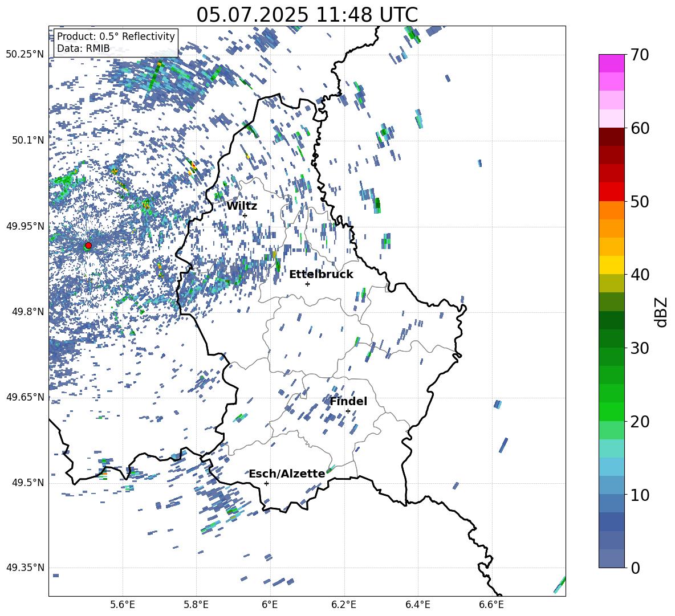Click the 60 tick label on colorbar
675x616 pixels.
[640, 128]
